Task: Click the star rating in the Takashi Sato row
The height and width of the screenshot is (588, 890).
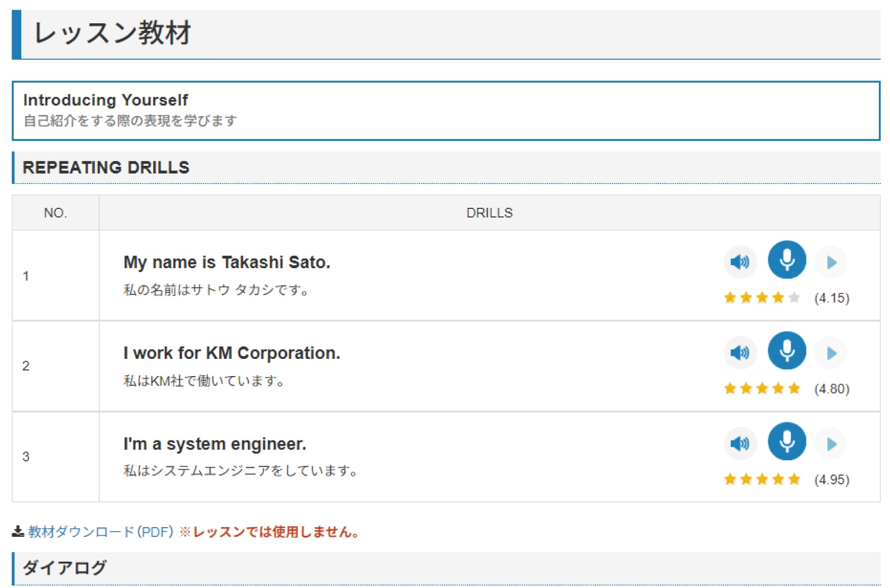Action: (762, 298)
